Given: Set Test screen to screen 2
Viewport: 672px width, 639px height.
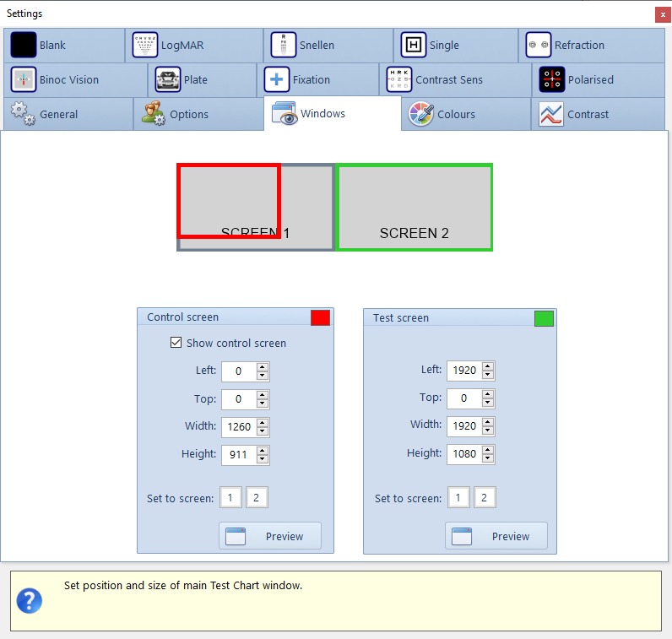Looking at the screenshot, I should pos(484,497).
